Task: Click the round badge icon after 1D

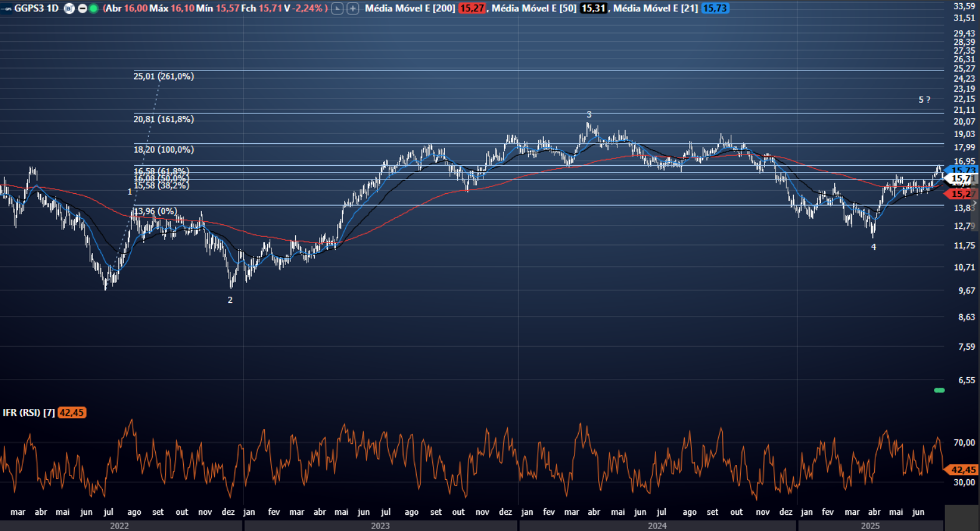Action: [70, 9]
